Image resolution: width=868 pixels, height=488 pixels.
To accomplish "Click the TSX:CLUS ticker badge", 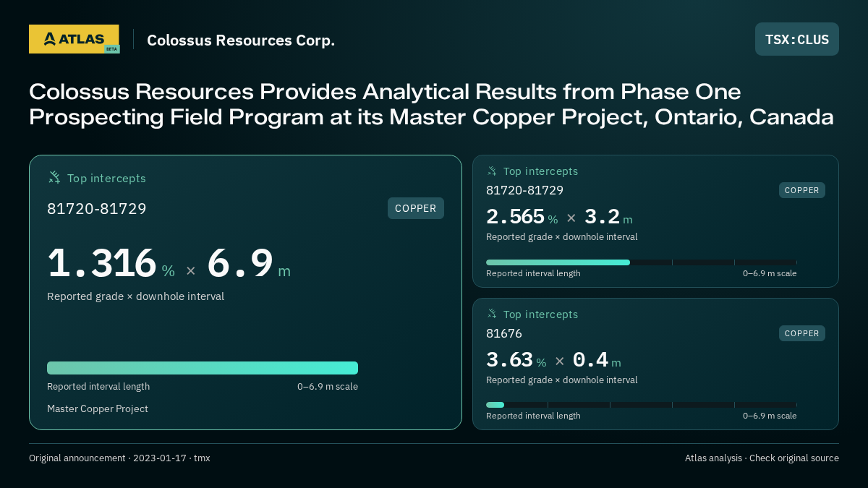I will click(x=797, y=39).
